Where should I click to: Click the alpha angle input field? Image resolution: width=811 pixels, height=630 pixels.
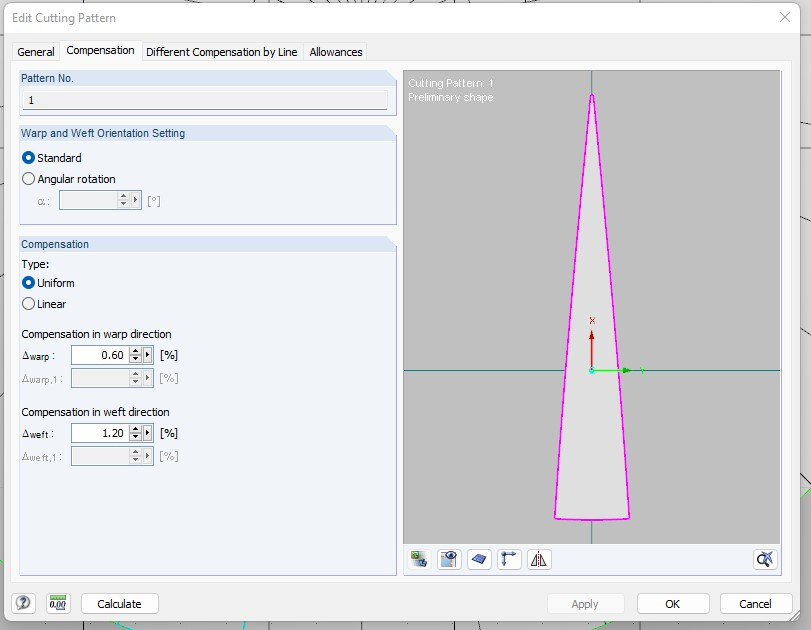[88, 200]
